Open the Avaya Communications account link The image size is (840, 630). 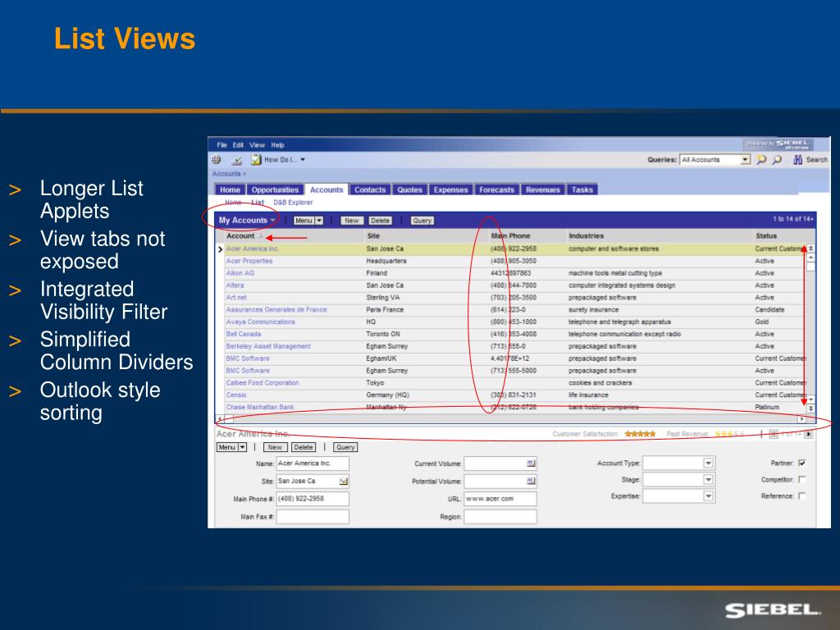click(x=260, y=322)
